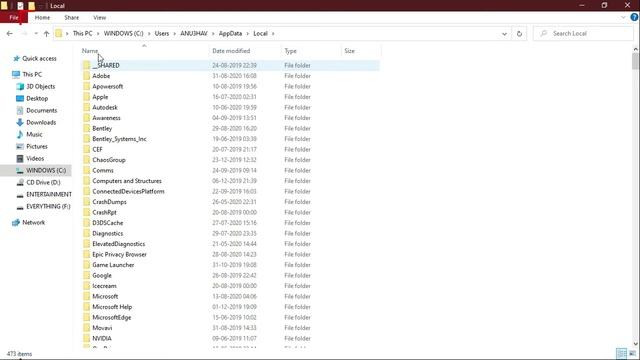Click This PC in the address path

coord(82,33)
